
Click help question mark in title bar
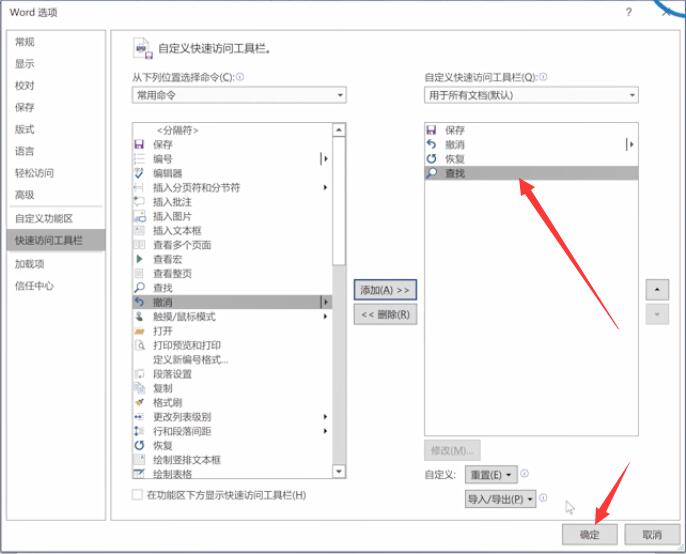(x=629, y=12)
